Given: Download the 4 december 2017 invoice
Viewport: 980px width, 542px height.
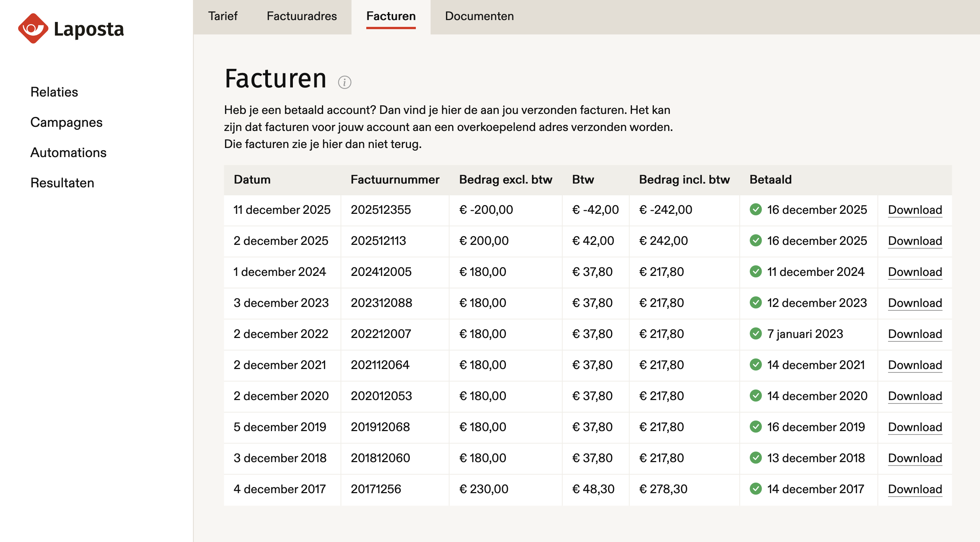Looking at the screenshot, I should click(915, 489).
